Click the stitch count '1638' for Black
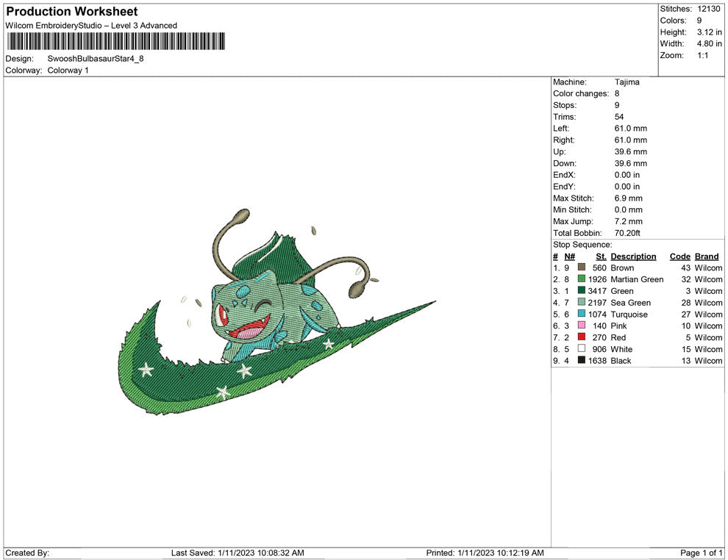 click(597, 361)
